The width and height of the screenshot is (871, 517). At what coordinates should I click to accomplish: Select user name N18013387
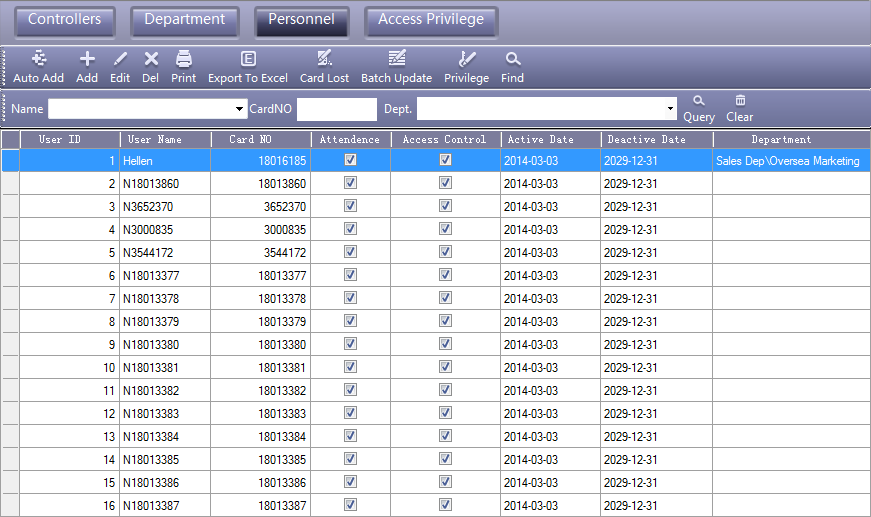pyautogui.click(x=151, y=506)
